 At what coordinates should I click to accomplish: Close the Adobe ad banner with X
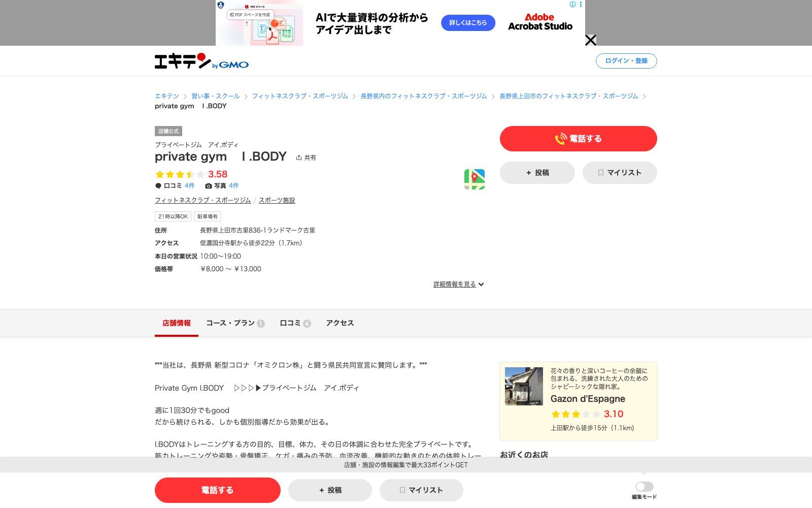tap(591, 40)
